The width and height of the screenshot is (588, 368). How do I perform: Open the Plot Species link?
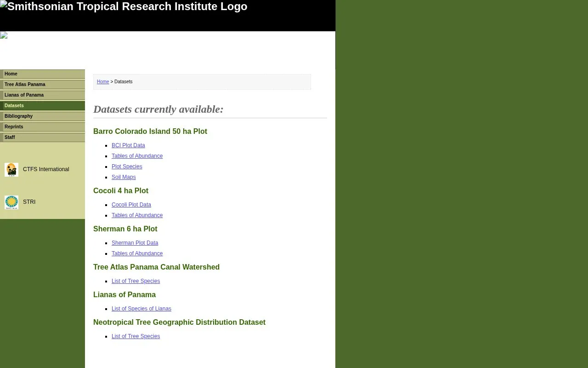pyautogui.click(x=127, y=167)
